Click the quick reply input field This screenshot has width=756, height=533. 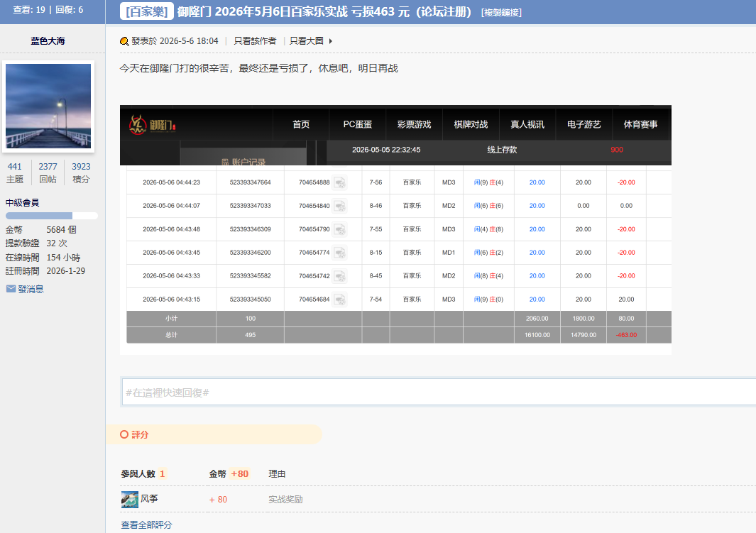(x=439, y=392)
